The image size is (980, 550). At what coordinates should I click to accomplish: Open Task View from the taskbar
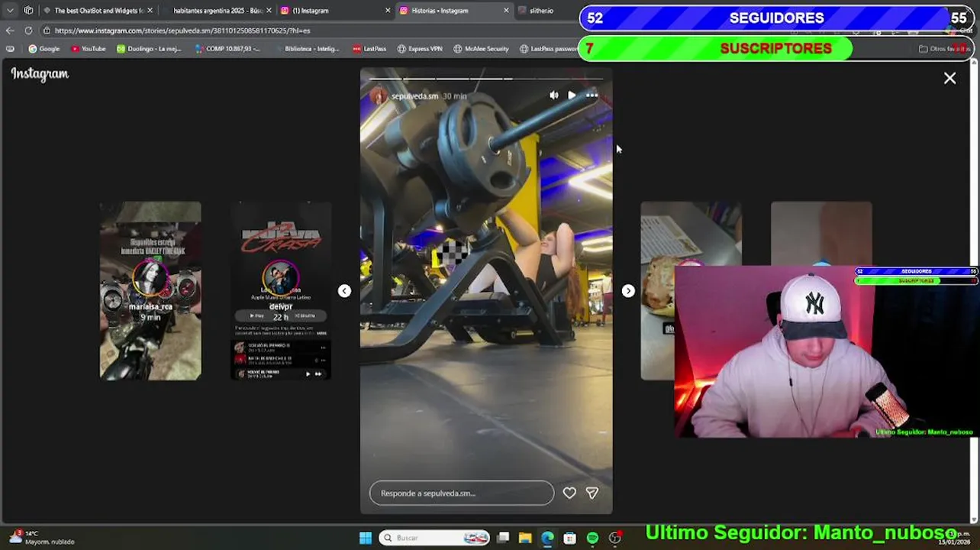tap(503, 538)
